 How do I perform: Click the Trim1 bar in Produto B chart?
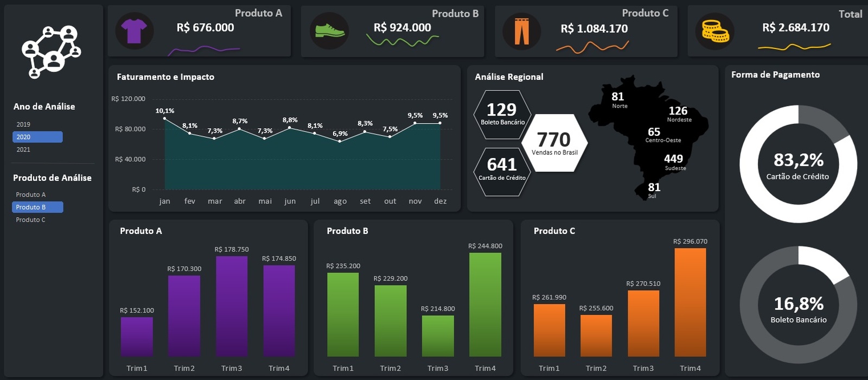pyautogui.click(x=343, y=314)
